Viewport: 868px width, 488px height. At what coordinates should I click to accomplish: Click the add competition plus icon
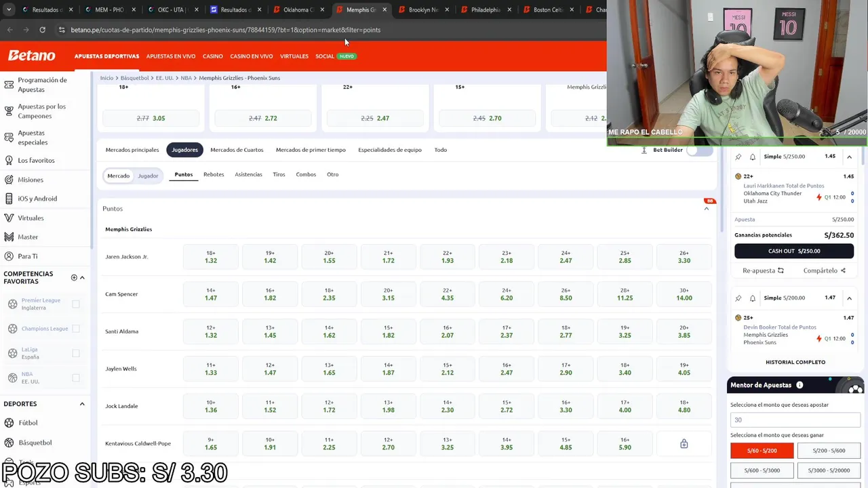[74, 277]
